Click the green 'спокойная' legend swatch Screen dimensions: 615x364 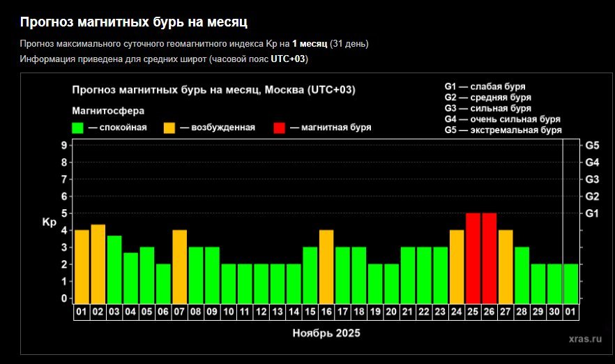pyautogui.click(x=77, y=128)
